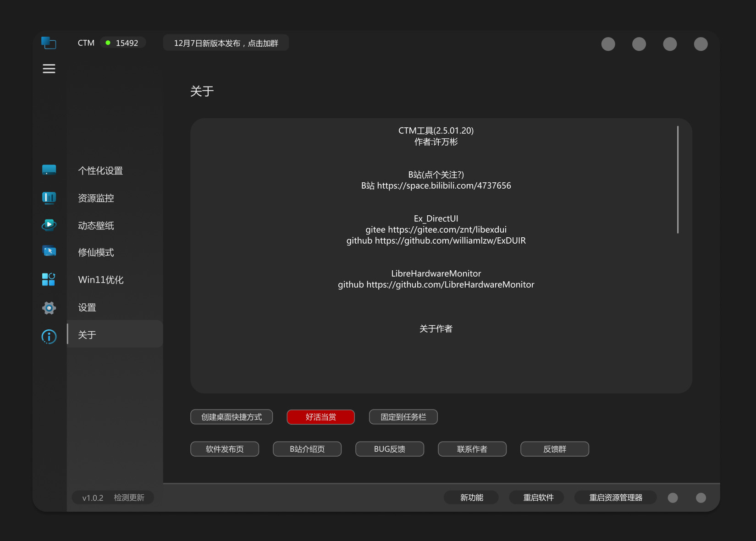Screen dimensions: 756x541
Task: Open the BUG反馈 link button
Action: point(389,449)
